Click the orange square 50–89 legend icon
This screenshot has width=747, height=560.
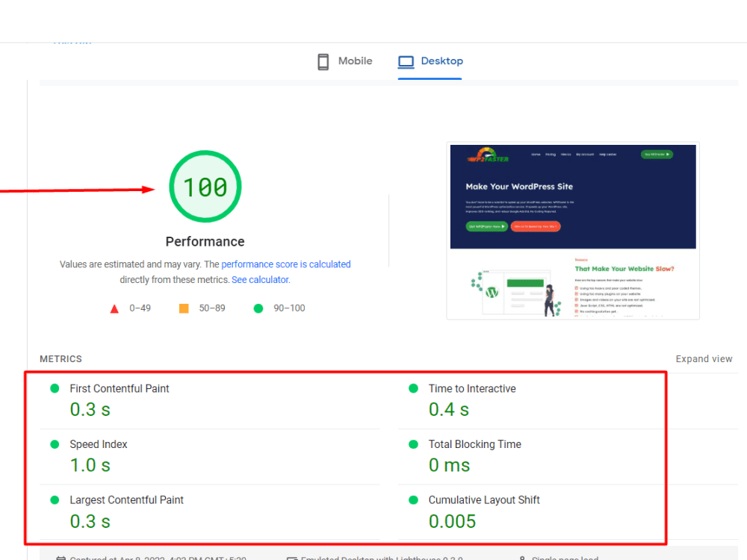click(184, 308)
